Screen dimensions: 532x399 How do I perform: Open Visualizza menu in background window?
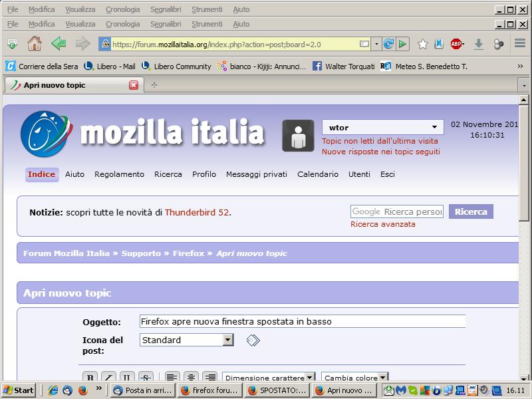[80, 9]
